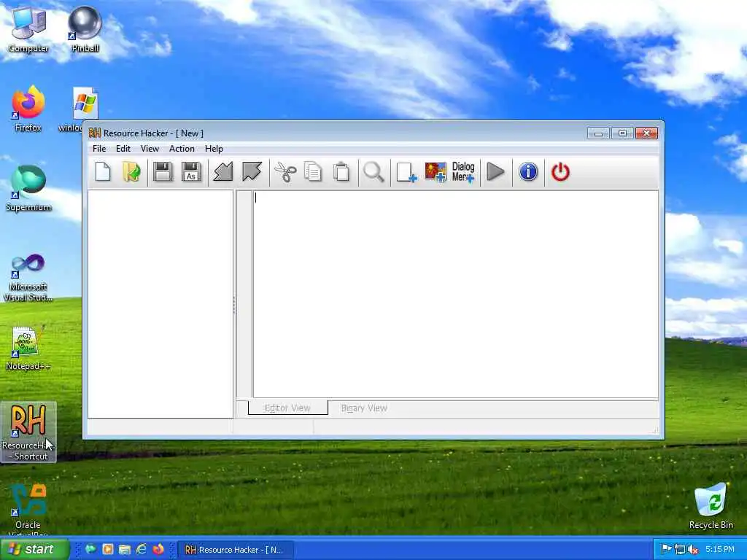
Task: Select the Supermium desktop shortcut
Action: pos(28,189)
